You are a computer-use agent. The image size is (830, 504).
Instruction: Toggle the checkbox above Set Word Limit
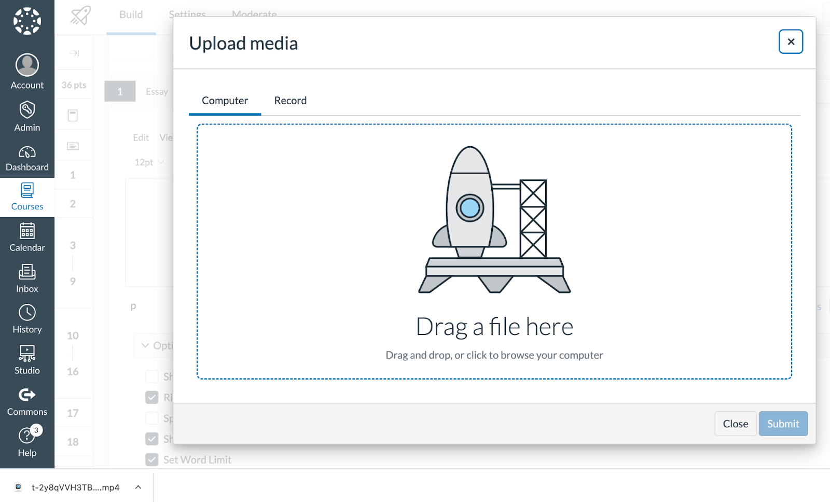152,439
